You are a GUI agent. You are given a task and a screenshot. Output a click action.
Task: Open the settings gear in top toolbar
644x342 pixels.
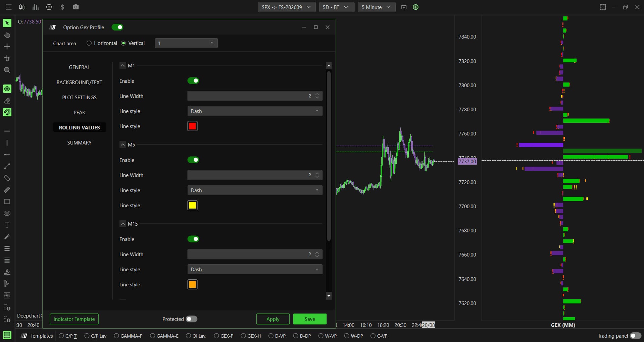pos(49,7)
